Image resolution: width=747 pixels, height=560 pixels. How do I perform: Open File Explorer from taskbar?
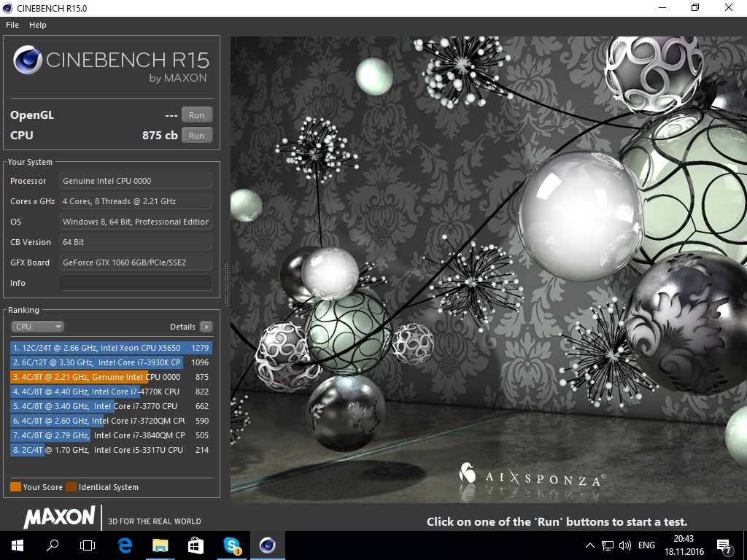pos(160,545)
